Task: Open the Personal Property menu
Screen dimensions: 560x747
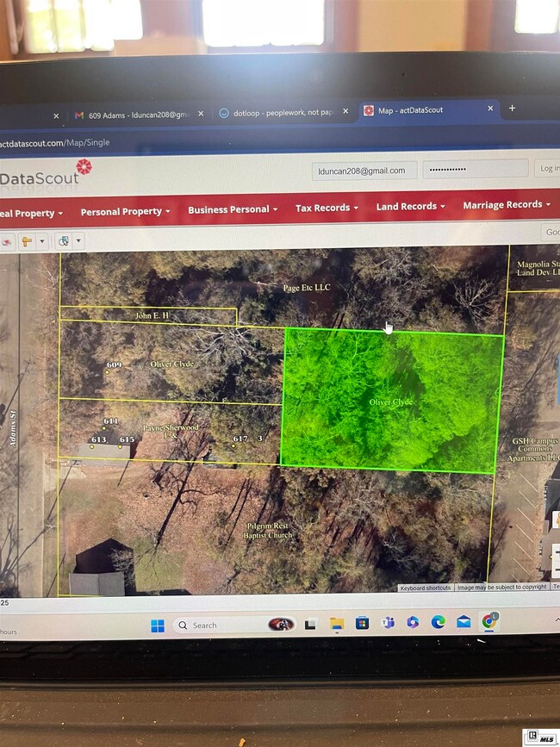Action: click(125, 212)
